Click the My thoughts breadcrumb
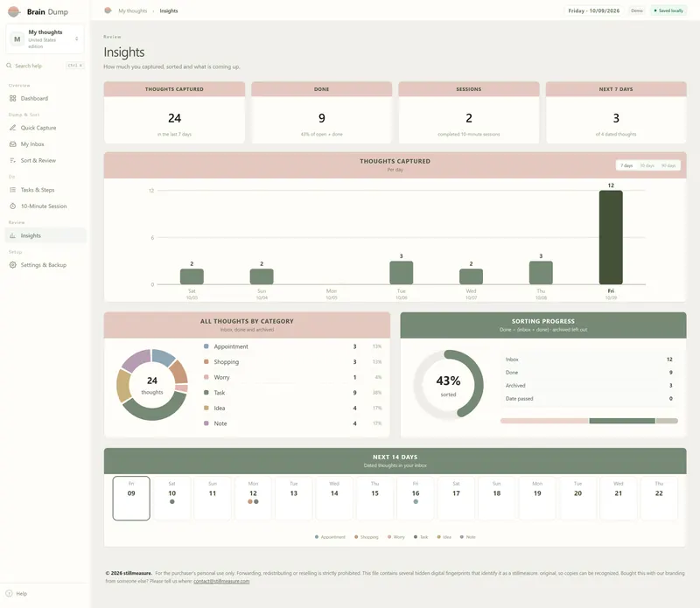700x608 pixels. click(133, 10)
